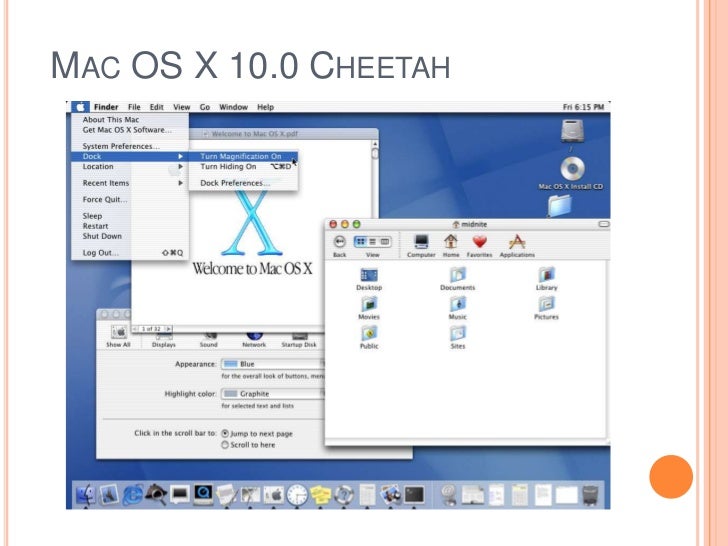Choose Sleep from Apple menu
Image resolution: width=728 pixels, height=546 pixels.
click(130, 216)
